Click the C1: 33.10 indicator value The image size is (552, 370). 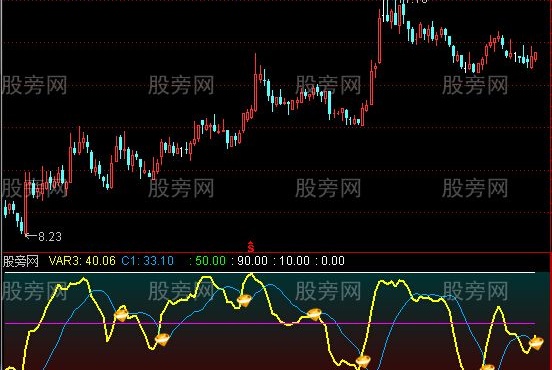coord(147,261)
